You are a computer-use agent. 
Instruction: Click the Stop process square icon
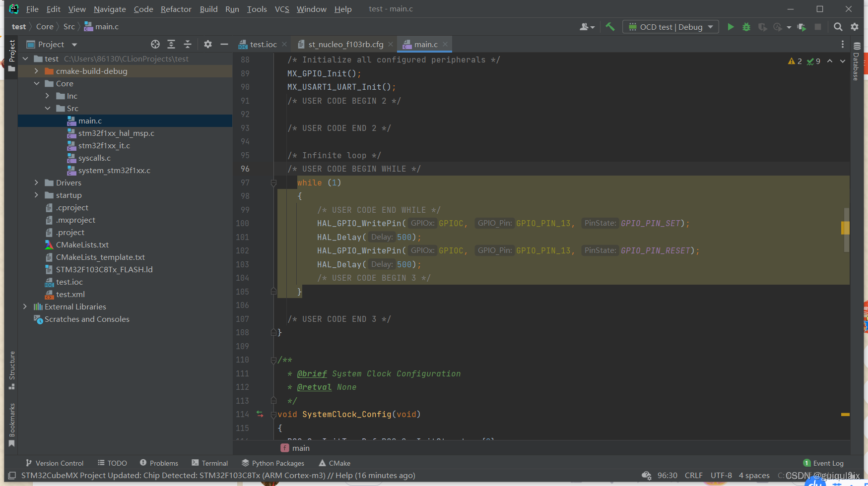[x=818, y=27]
